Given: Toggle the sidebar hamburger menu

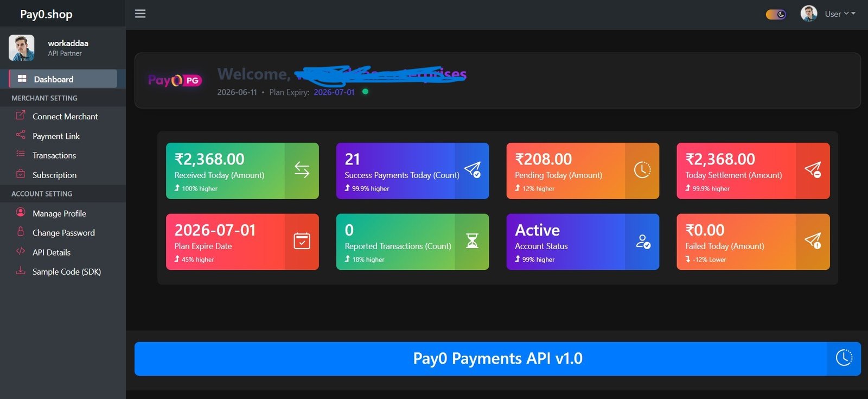Looking at the screenshot, I should tap(140, 14).
